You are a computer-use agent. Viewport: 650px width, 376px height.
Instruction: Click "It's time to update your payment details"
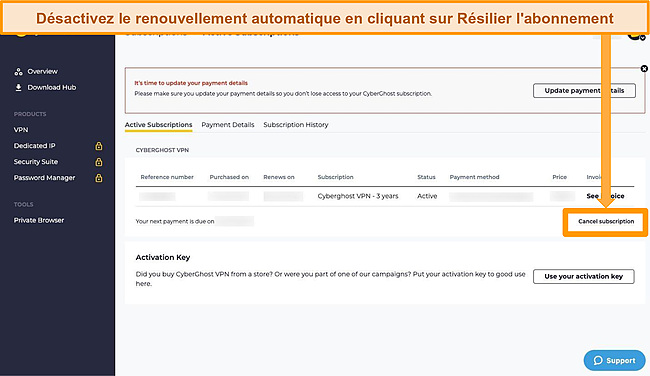(191, 83)
